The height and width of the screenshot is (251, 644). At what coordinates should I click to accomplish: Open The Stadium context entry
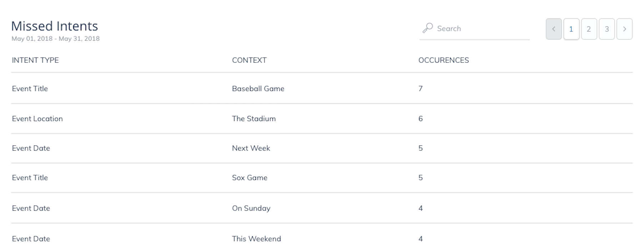[x=254, y=119]
